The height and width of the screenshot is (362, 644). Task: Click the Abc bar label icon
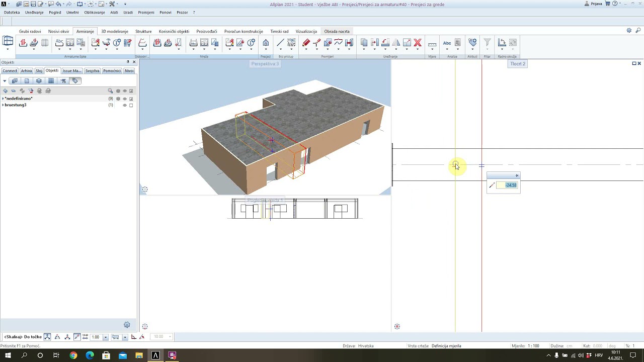click(59, 43)
